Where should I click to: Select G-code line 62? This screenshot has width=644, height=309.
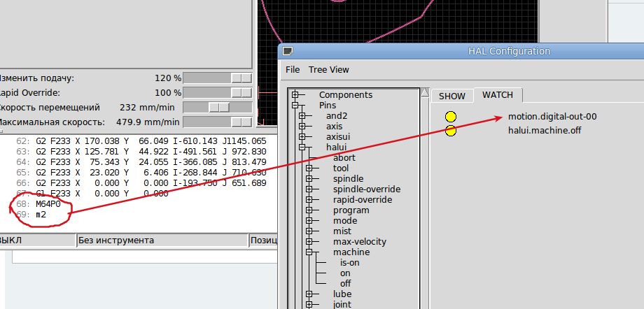pyautogui.click(x=141, y=141)
